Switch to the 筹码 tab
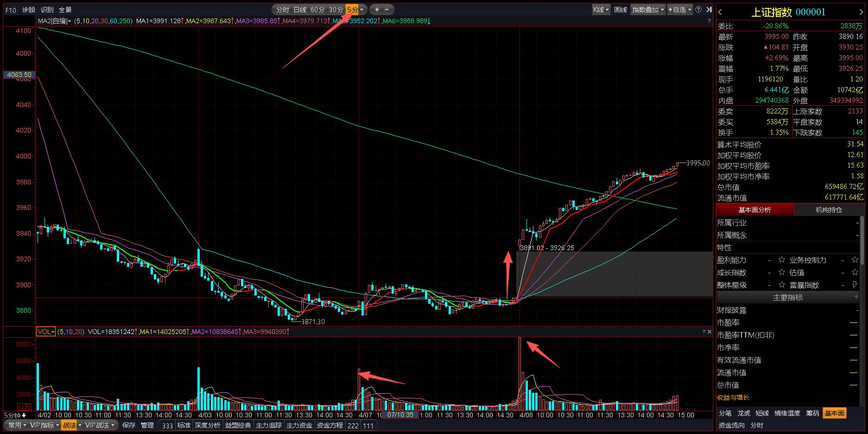 point(812,413)
